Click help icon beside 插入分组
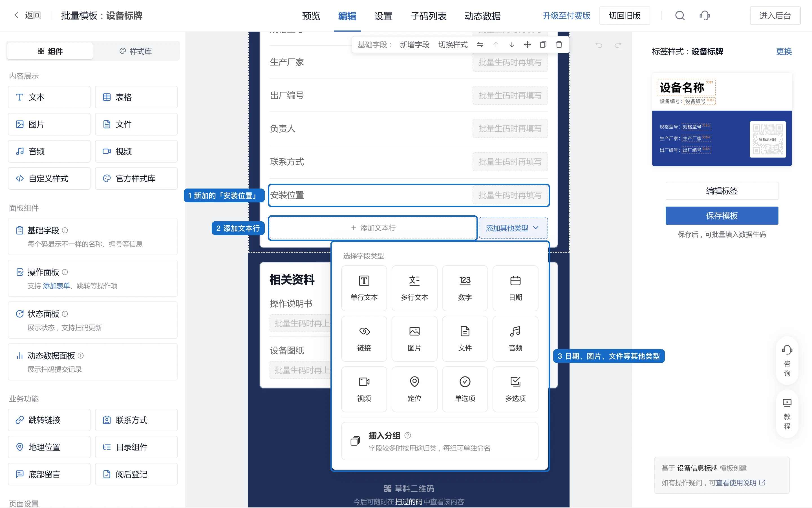Image resolution: width=812 pixels, height=508 pixels. 408,435
